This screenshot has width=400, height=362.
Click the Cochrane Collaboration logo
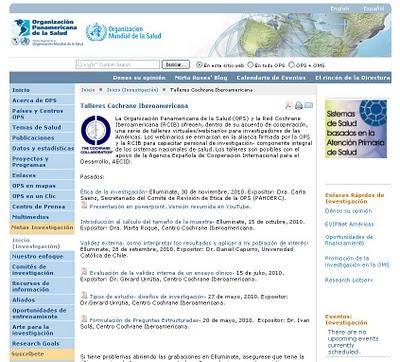tap(96, 135)
